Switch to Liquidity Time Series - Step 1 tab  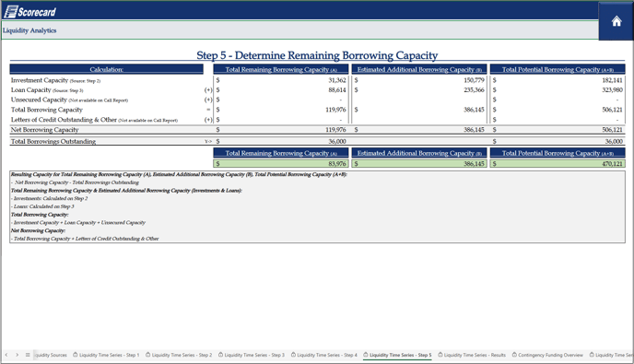[x=106, y=355]
